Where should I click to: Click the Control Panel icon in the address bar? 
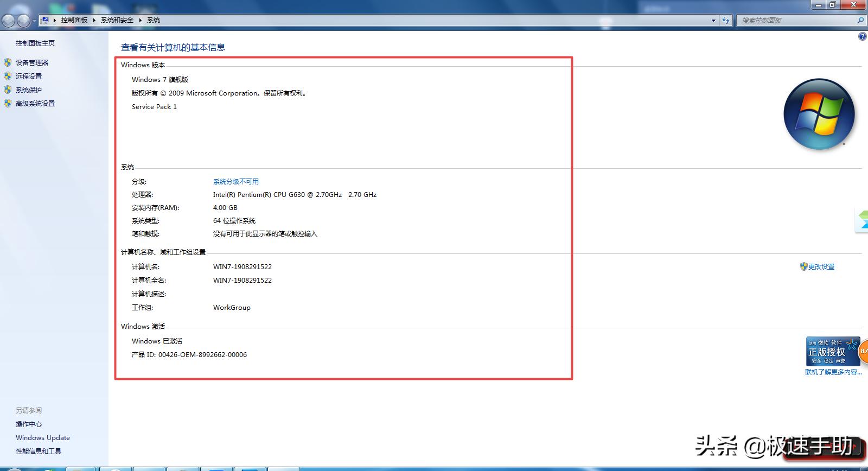(45, 20)
